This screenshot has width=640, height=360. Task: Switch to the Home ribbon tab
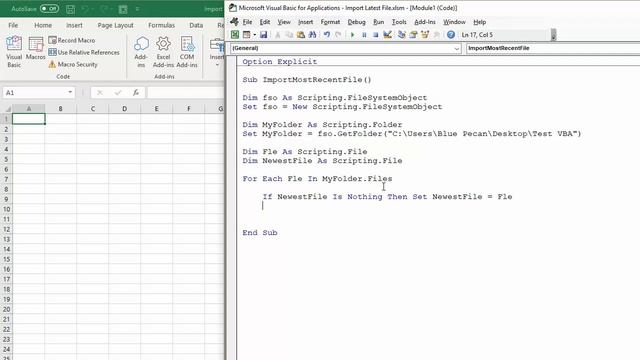pos(43,25)
